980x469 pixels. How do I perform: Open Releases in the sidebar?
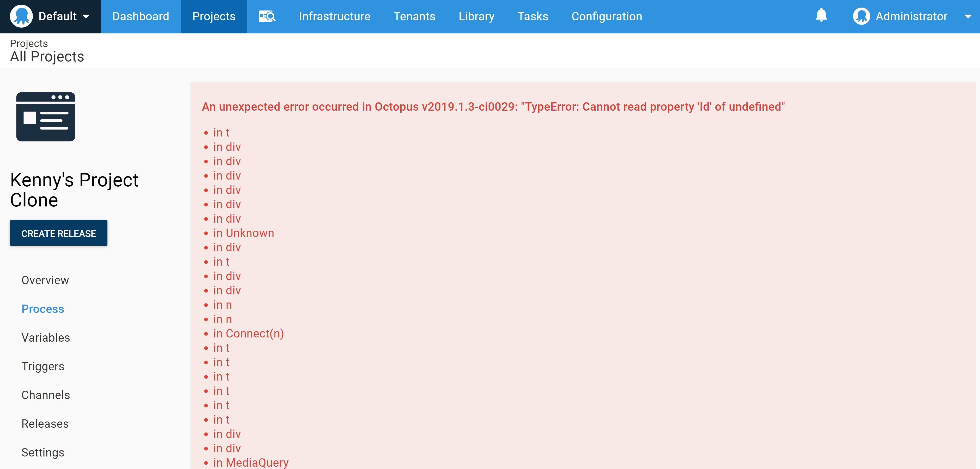click(x=45, y=424)
